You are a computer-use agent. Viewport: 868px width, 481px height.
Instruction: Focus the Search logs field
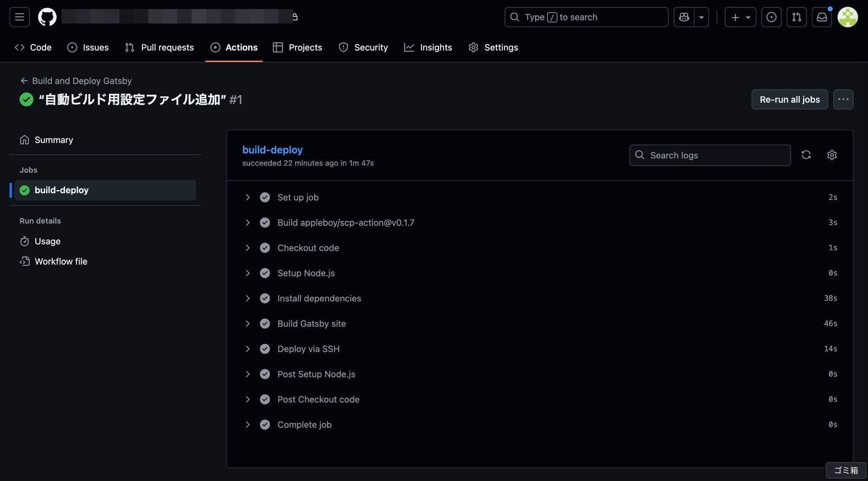[x=710, y=155]
